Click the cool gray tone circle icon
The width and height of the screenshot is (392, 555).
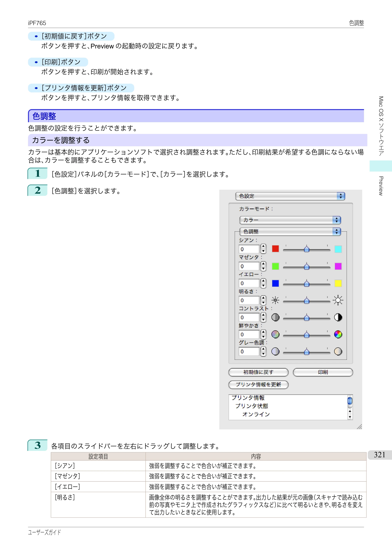[x=275, y=352]
